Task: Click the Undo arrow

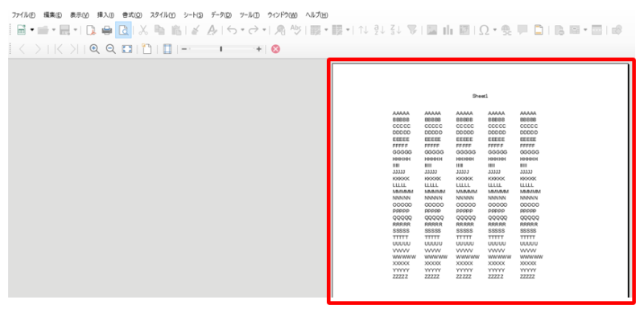Action: point(232,30)
